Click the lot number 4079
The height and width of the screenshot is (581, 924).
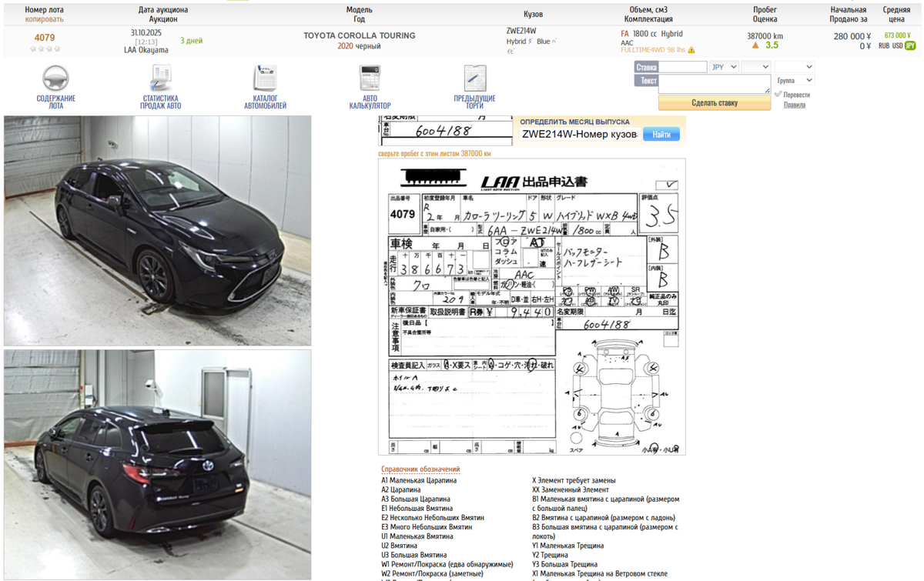45,37
